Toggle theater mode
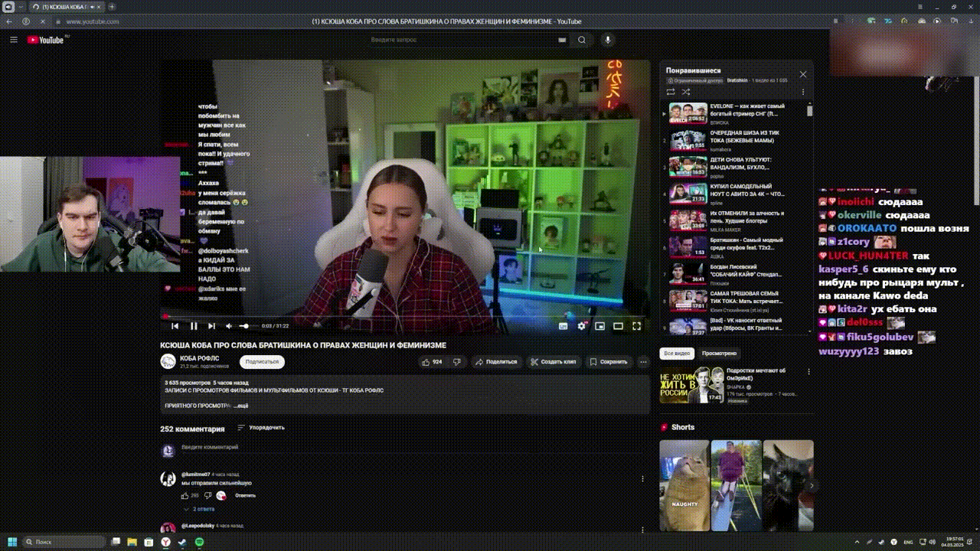Image resolution: width=980 pixels, height=551 pixels. (619, 326)
